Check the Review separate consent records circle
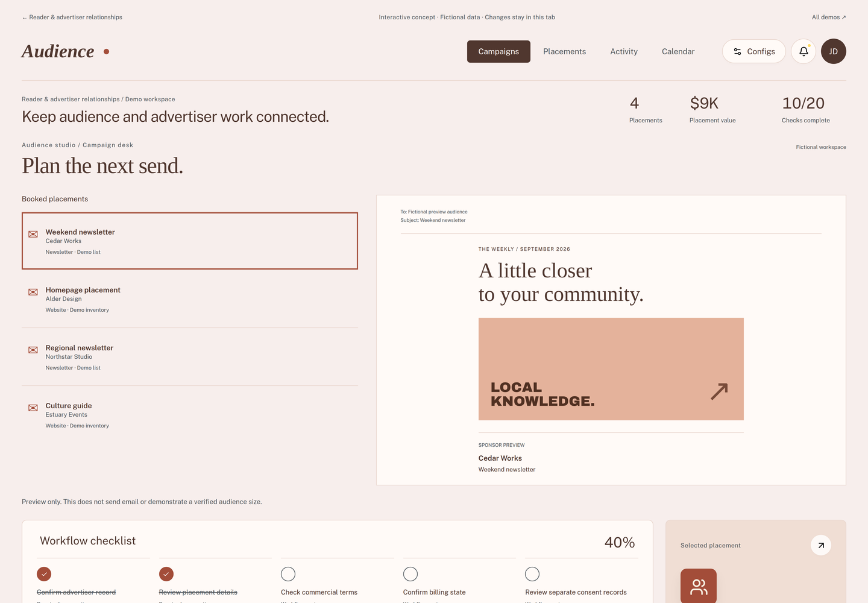 coord(532,574)
